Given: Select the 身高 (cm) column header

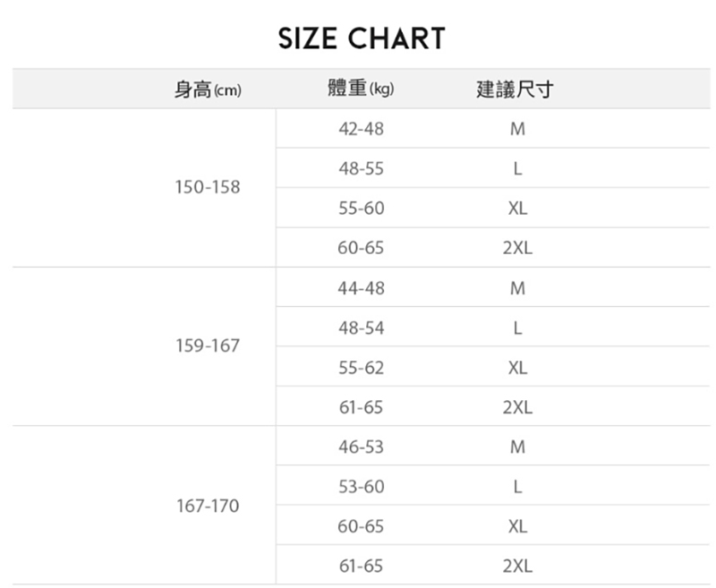Looking at the screenshot, I should pos(208,89).
